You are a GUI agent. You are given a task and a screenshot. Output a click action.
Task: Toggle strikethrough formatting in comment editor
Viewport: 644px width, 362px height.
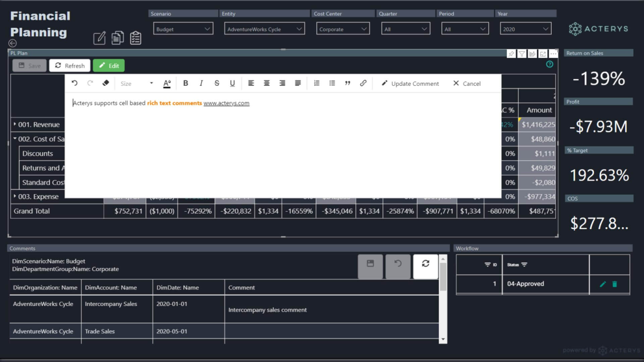coord(217,83)
